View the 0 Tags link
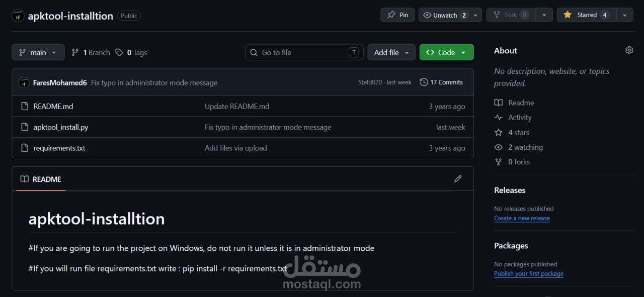Image resolution: width=644 pixels, height=297 pixels. (x=131, y=52)
